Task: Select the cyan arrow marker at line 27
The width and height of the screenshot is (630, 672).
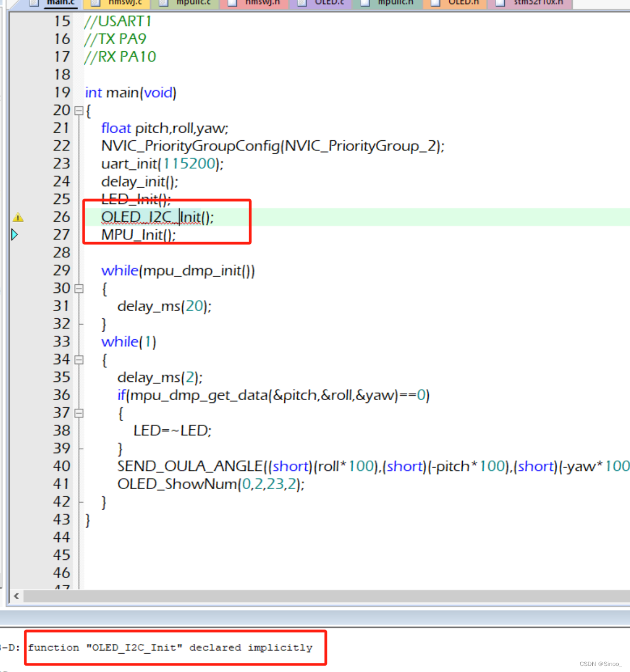Action: pyautogui.click(x=14, y=235)
